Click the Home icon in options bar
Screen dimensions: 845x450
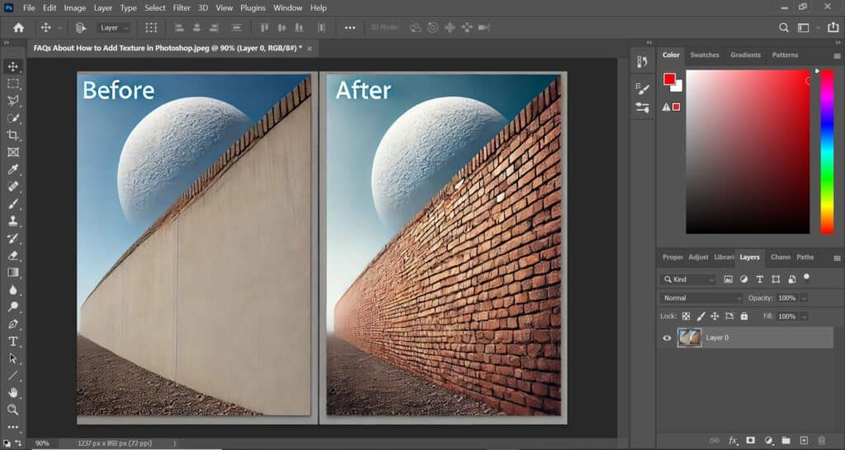[x=18, y=27]
